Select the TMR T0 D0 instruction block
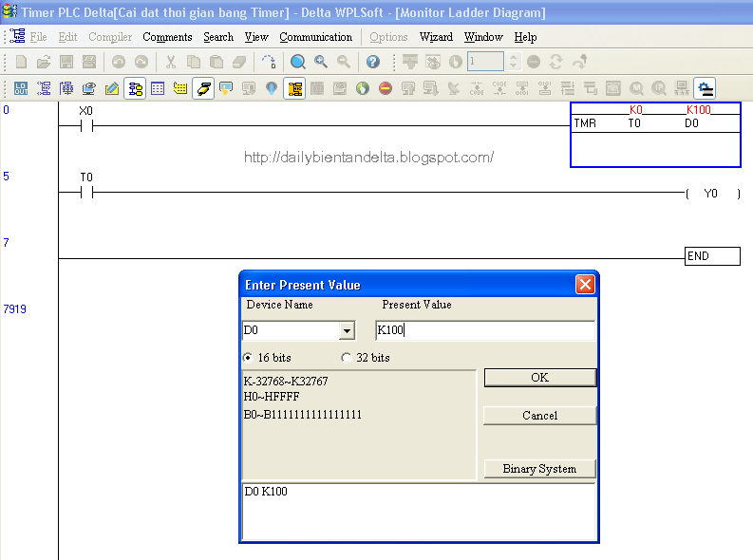The height and width of the screenshot is (560, 753). pyautogui.click(x=655, y=135)
